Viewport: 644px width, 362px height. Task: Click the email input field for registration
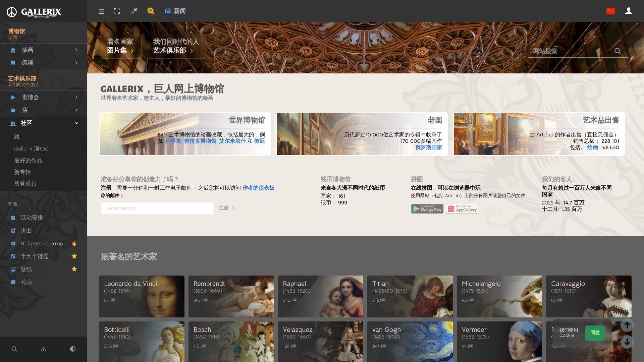point(157,208)
